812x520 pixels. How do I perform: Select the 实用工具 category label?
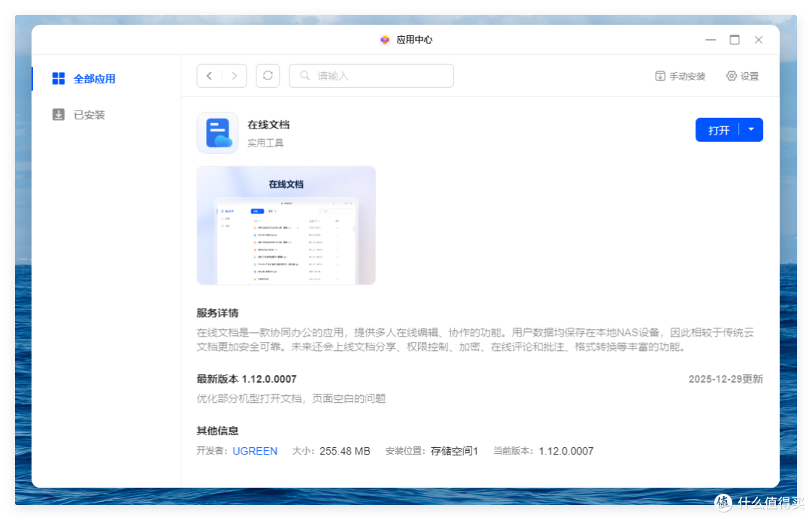pos(265,143)
